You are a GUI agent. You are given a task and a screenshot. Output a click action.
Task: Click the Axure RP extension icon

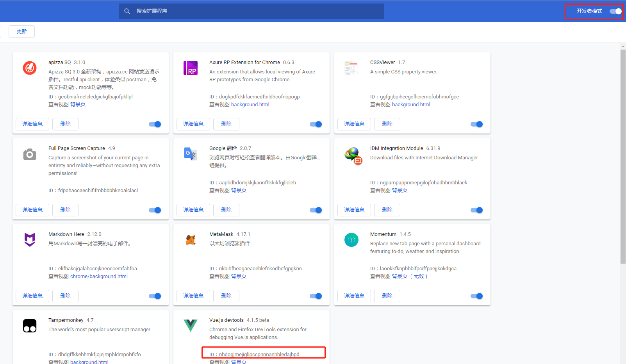(x=191, y=68)
